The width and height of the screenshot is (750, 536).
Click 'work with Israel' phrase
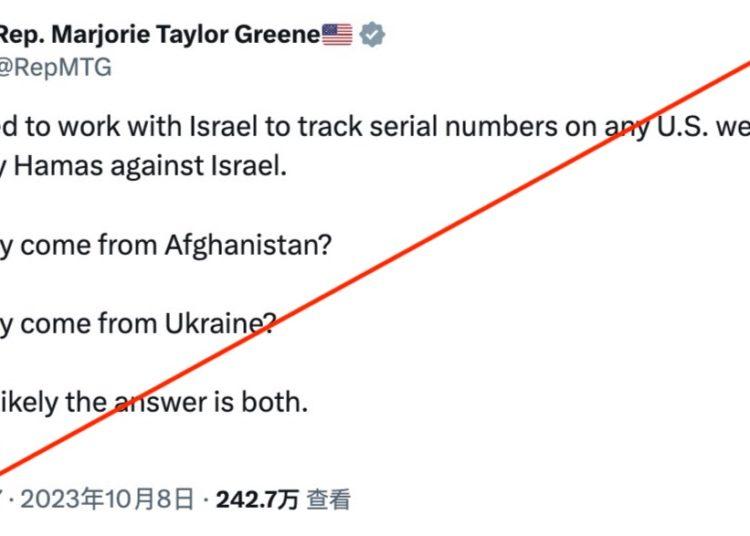pyautogui.click(x=157, y=127)
